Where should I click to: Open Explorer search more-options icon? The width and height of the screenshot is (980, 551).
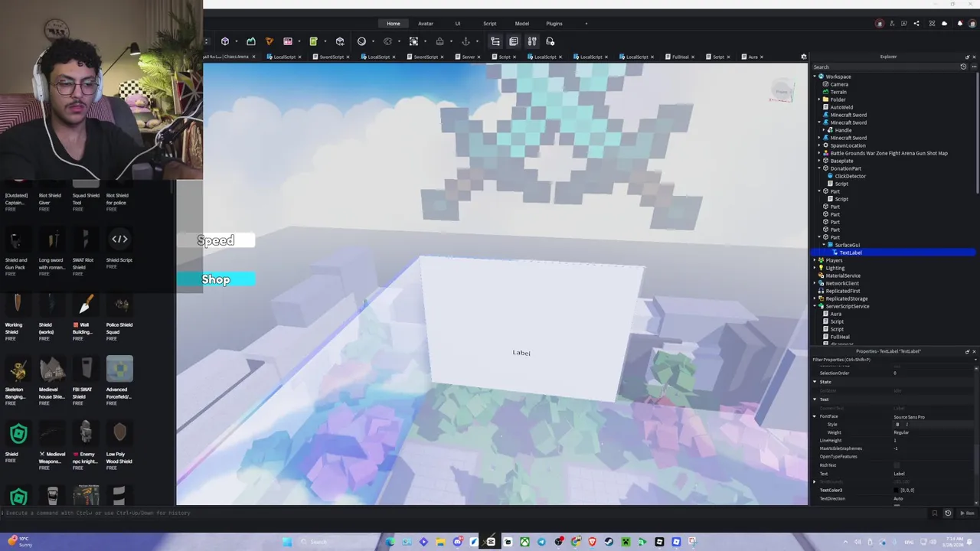pos(974,67)
